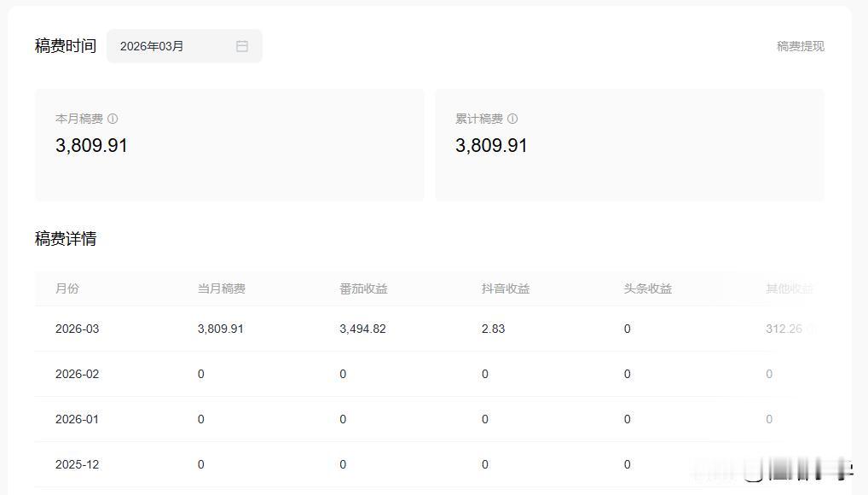This screenshot has width=868, height=495.
Task: Click the 头条收益 column header
Action: point(648,288)
